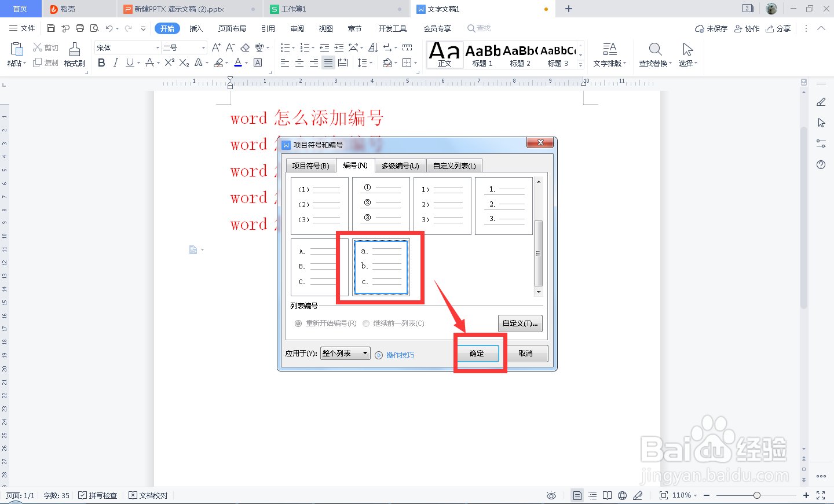Apply superscript formatting
The width and height of the screenshot is (834, 504).
(x=168, y=62)
